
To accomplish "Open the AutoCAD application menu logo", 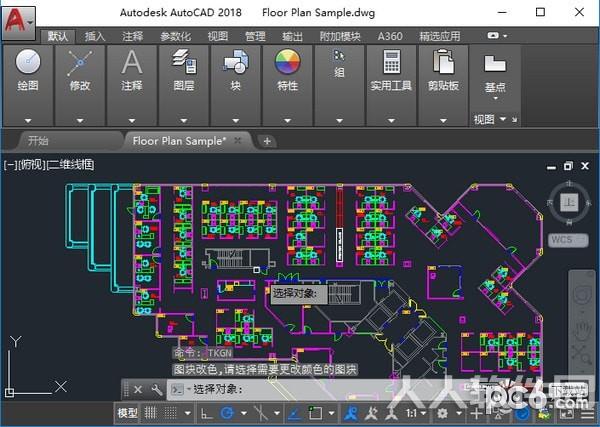I will click(x=18, y=23).
